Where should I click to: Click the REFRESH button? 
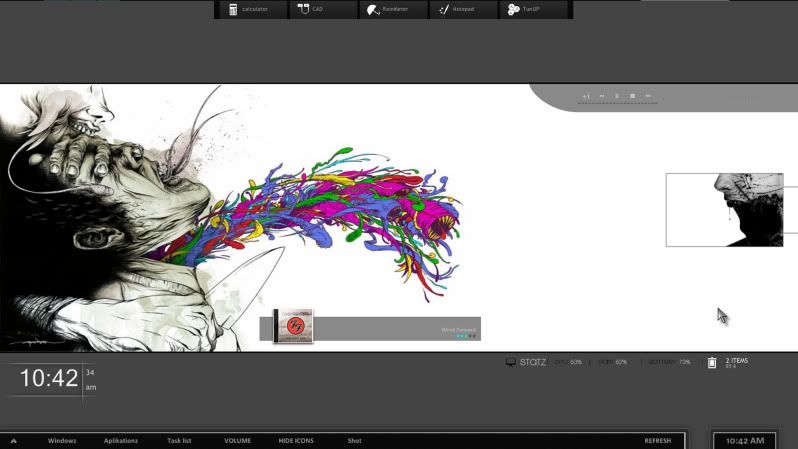[658, 441]
